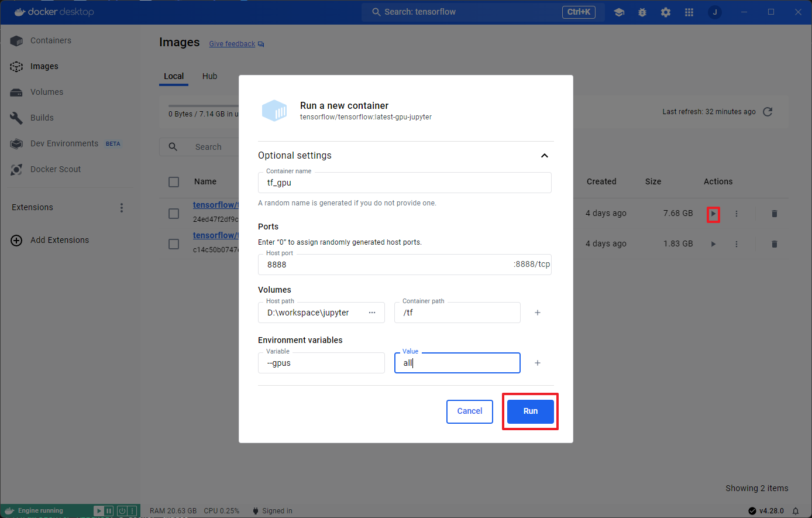Click Add Extensions label
This screenshot has height=518, width=812.
coord(60,241)
